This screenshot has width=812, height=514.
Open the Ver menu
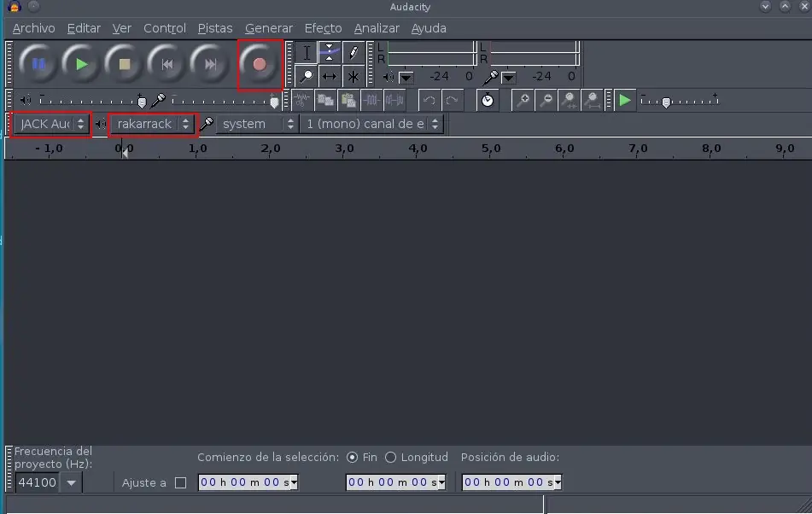coord(122,28)
